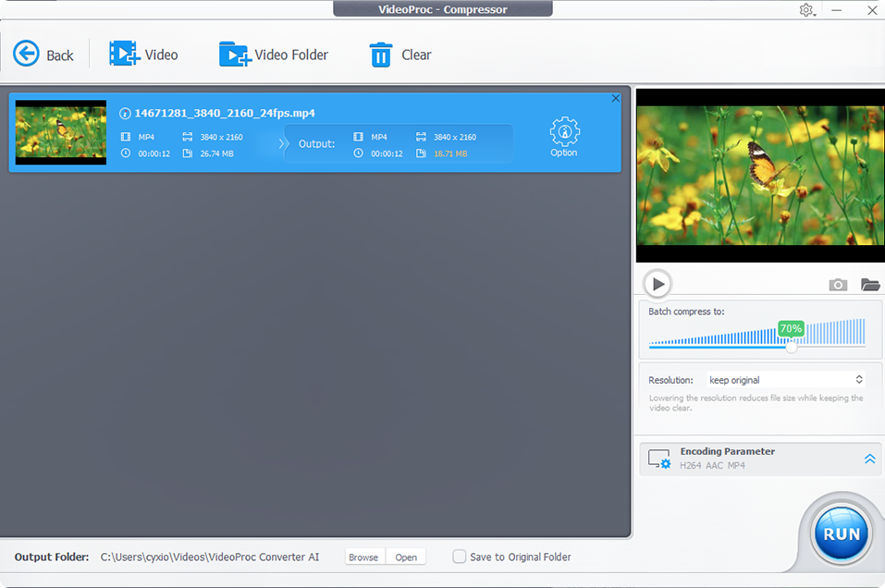The height and width of the screenshot is (588, 885).
Task: Open the snapshot folder icon
Action: pos(870,285)
